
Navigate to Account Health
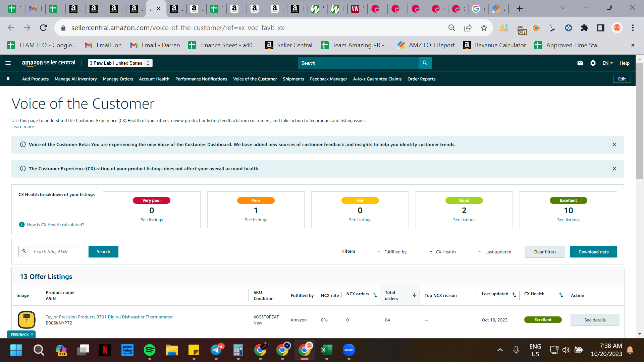[x=154, y=79]
